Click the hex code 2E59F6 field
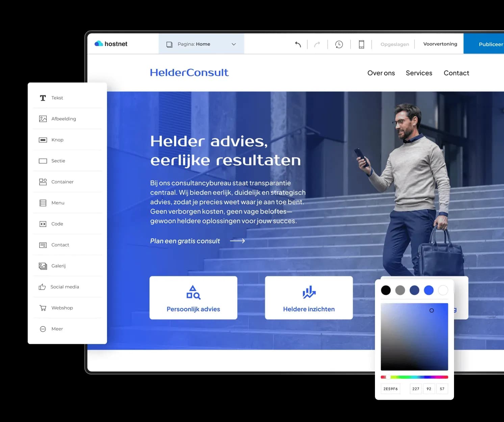 point(390,389)
